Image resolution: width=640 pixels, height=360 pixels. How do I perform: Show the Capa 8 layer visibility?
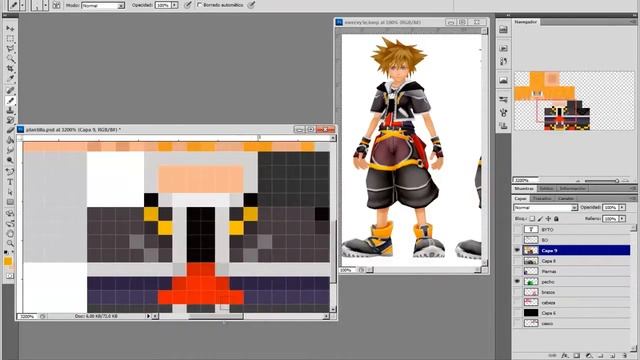point(517,261)
